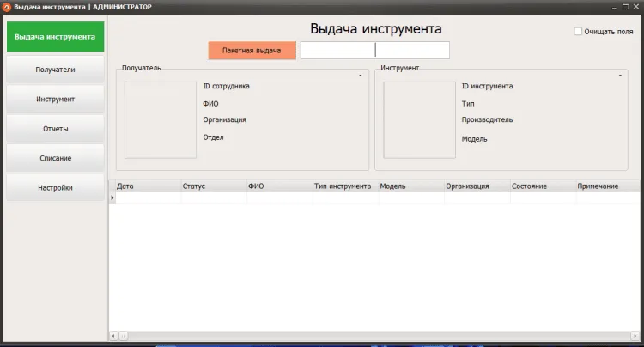
Task: Click the Тип инструмента column header
Action: click(345, 186)
